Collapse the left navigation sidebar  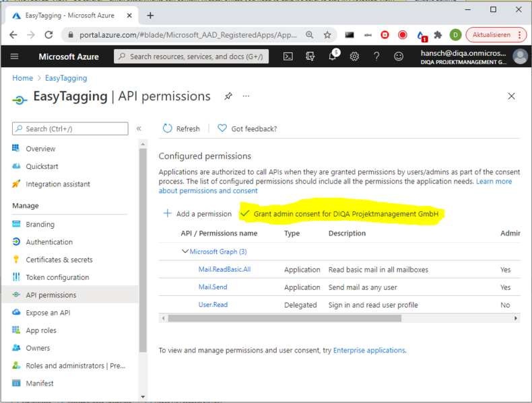(139, 129)
